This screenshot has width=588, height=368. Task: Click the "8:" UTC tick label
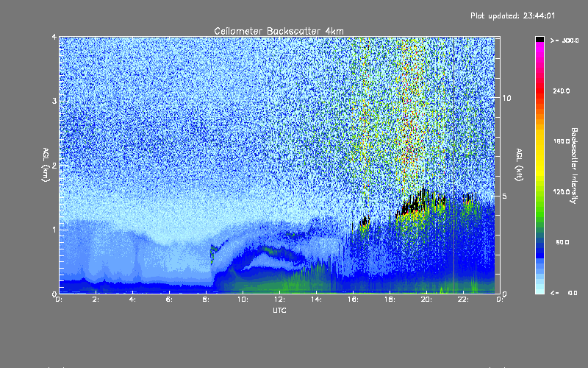click(x=207, y=300)
